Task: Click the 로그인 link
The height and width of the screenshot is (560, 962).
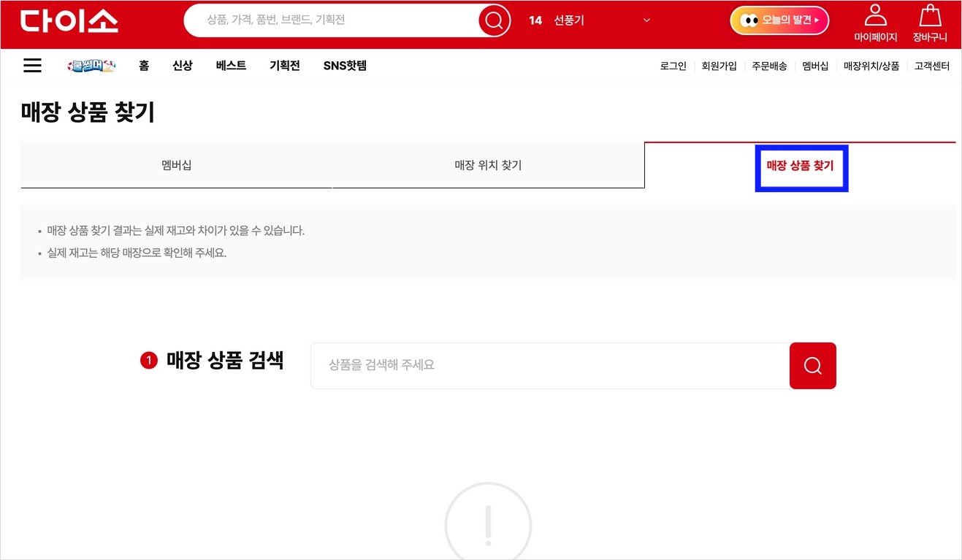Action: 671,65
